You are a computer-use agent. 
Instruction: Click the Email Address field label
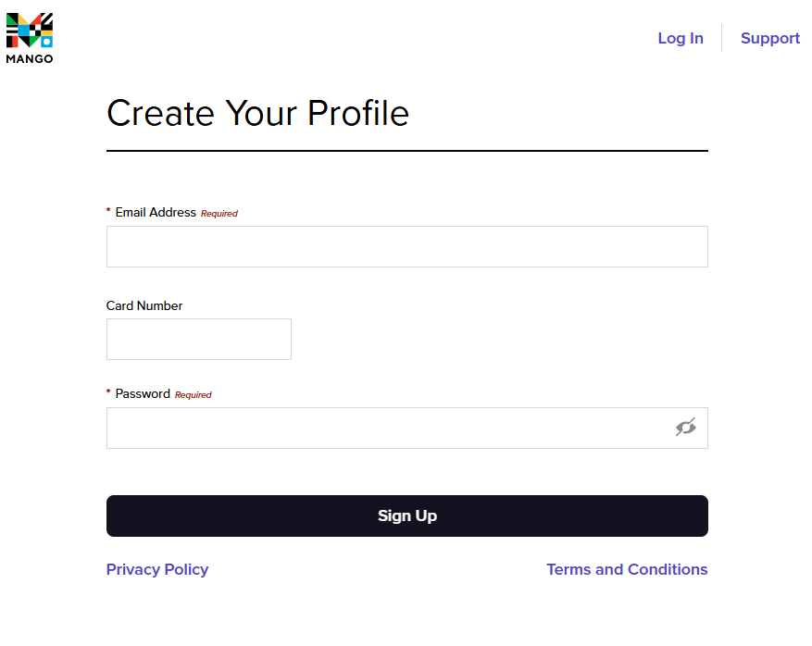(x=156, y=212)
